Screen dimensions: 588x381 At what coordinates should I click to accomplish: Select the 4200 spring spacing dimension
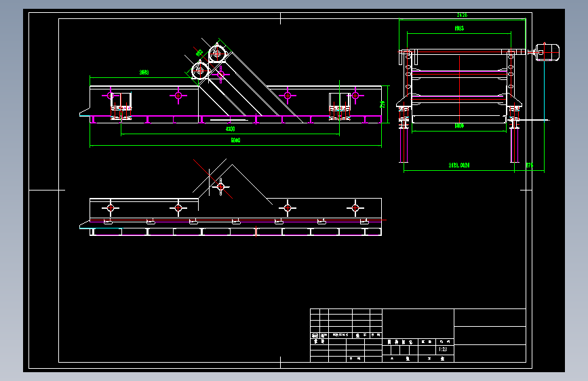coord(231,129)
